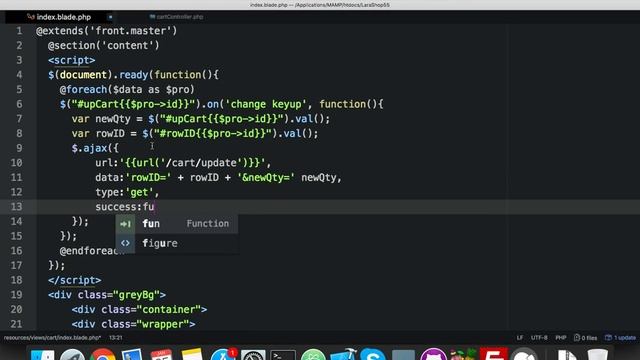Open cursor position 13:21 in status bar
The width and height of the screenshot is (640, 360).
point(116,338)
